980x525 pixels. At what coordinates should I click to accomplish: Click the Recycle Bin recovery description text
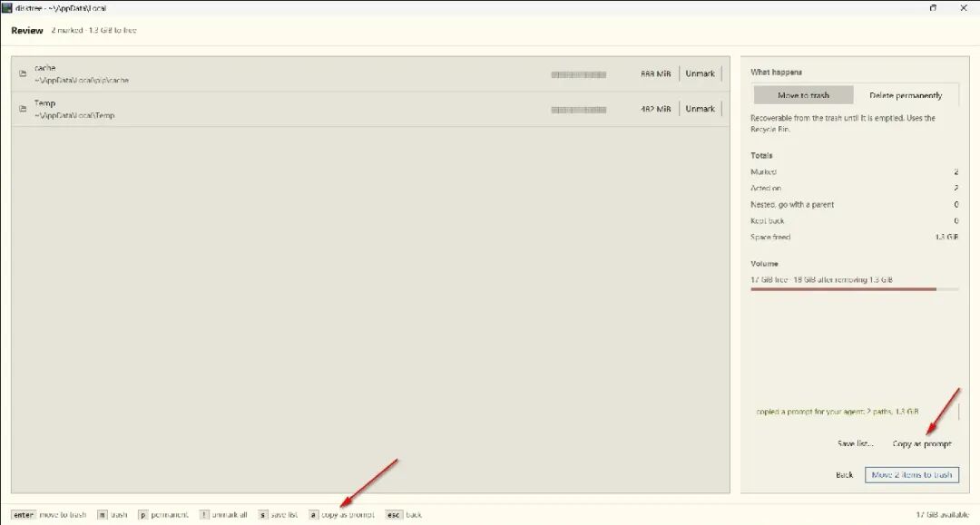coord(843,123)
